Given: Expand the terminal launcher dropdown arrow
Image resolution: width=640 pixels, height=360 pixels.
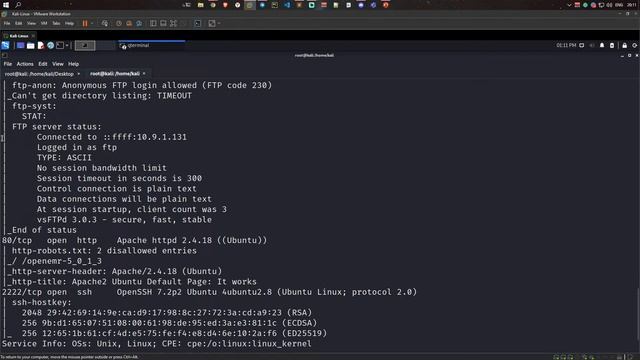Looking at the screenshot, I should [67, 46].
